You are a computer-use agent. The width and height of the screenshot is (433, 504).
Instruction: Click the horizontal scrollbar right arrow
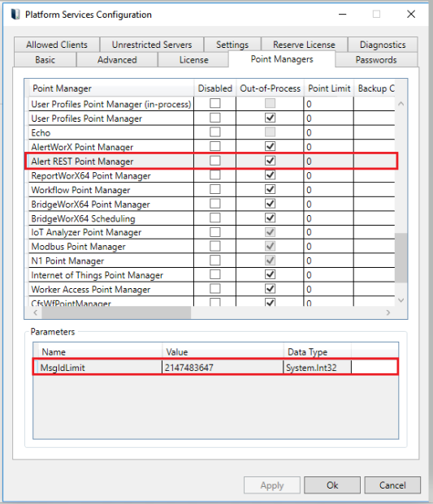(x=388, y=312)
